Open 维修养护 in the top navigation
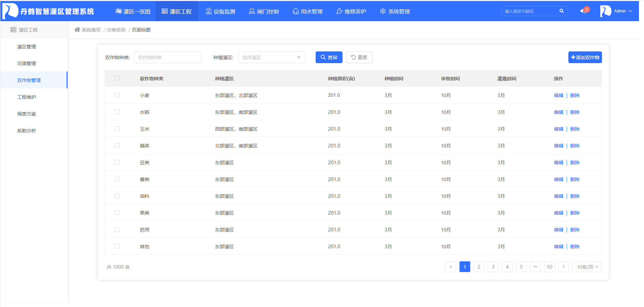 pyautogui.click(x=351, y=11)
